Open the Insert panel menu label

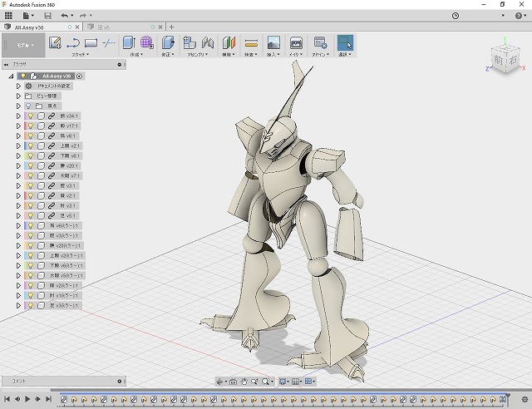(273, 54)
